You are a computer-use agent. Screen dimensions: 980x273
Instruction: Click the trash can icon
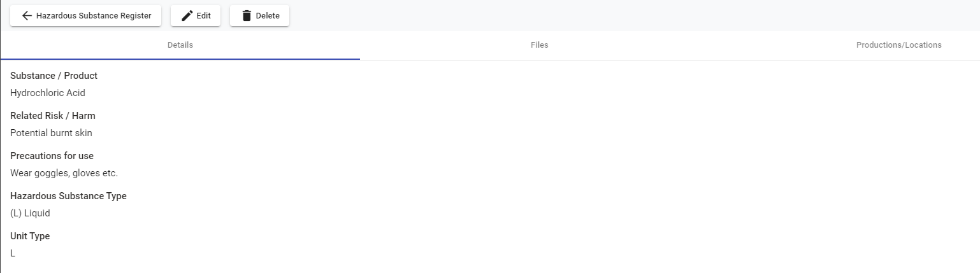pos(247,16)
